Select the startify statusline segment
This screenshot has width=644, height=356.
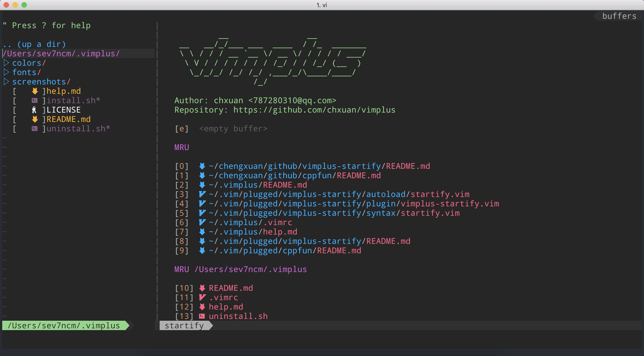[184, 326]
